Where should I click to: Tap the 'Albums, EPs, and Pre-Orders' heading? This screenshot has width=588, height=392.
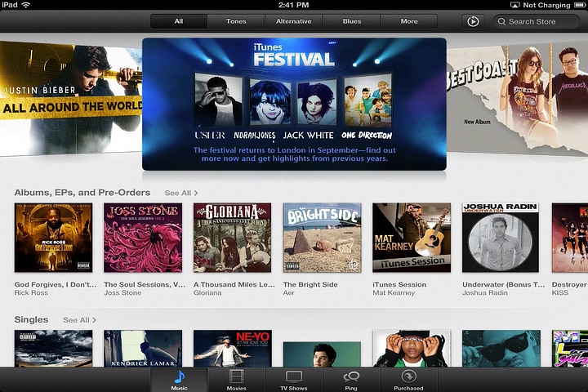click(x=82, y=193)
